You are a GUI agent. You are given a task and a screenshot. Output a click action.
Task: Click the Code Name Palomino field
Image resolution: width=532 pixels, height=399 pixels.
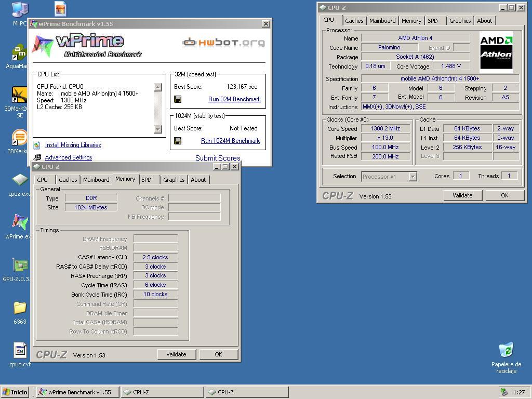(389, 47)
